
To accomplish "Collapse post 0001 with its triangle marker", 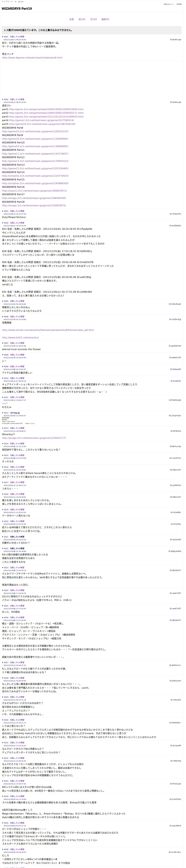I will [3, 37].
